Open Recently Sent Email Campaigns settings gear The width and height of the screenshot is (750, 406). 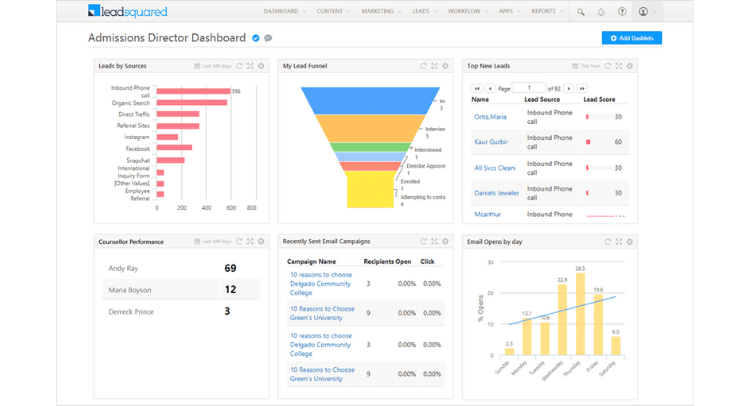pos(445,241)
